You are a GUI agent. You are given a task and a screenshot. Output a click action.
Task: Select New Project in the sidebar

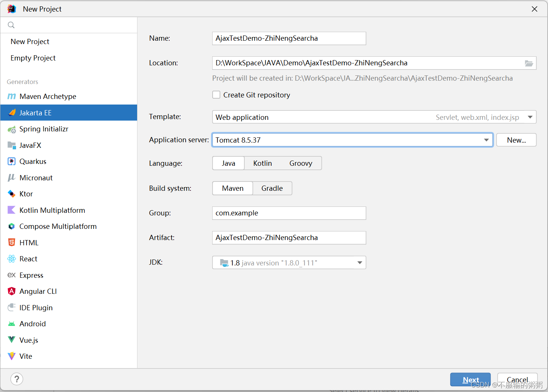69,41
